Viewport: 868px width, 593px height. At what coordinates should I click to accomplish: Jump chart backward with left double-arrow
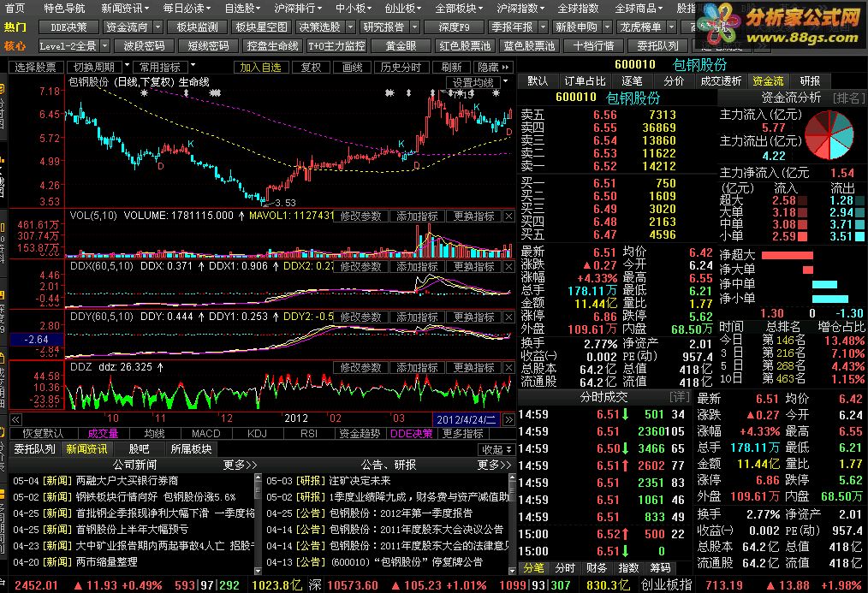click(15, 419)
